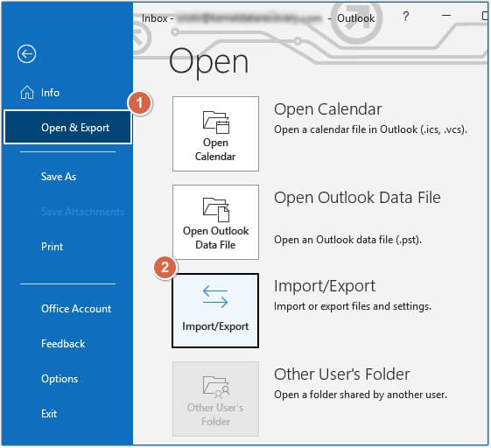Click the Import/Export heading text
This screenshot has height=448, width=491.
point(325,286)
